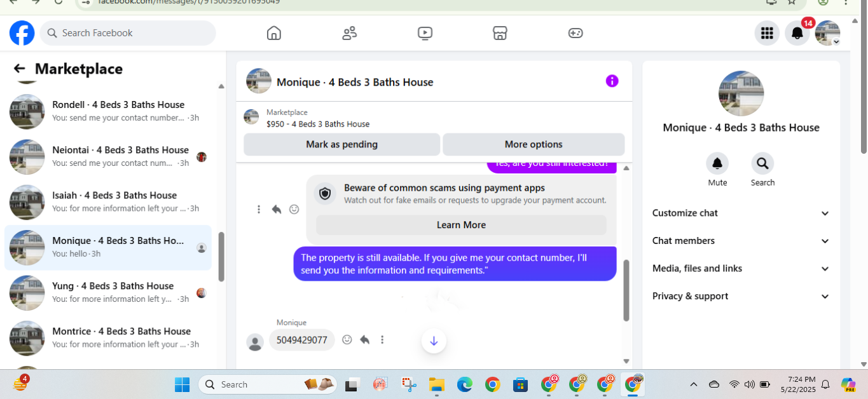Expand the Customize chat section

pos(741,213)
